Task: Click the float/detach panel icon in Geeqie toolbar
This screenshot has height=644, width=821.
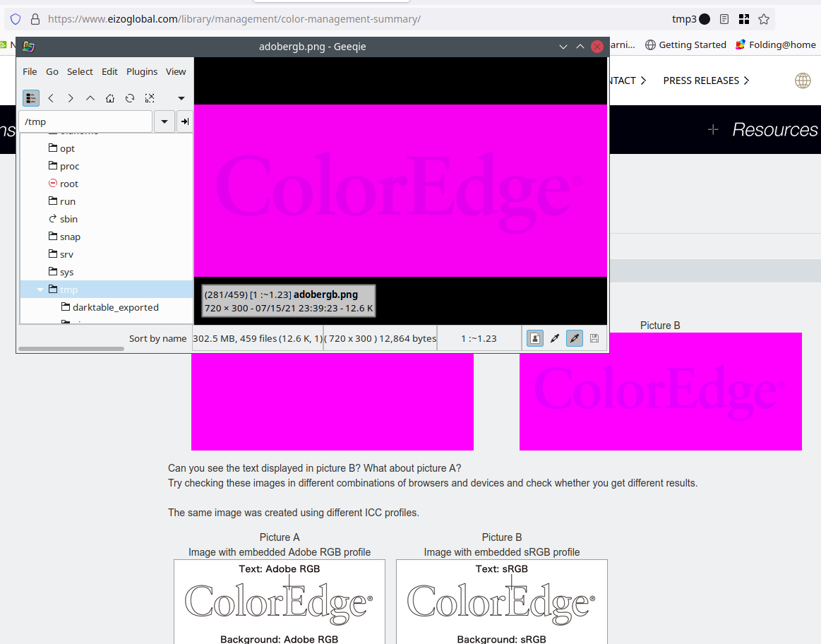Action: pos(150,98)
